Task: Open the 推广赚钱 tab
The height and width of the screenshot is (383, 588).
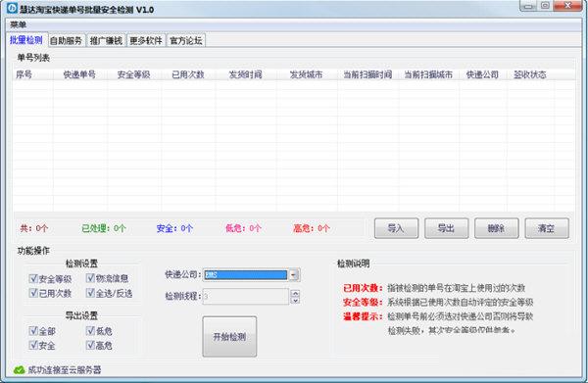Action: pyautogui.click(x=106, y=40)
